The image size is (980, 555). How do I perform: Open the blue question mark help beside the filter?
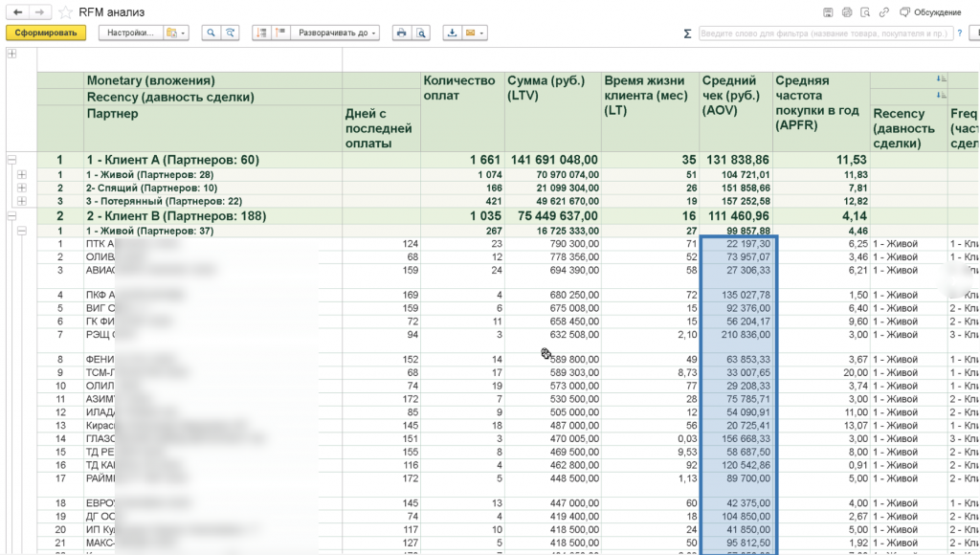pos(959,33)
